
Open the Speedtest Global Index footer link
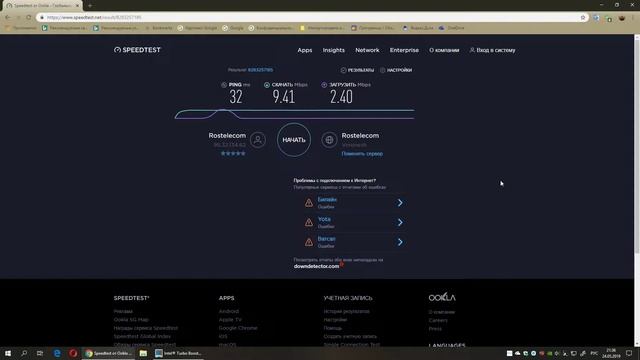(142, 336)
